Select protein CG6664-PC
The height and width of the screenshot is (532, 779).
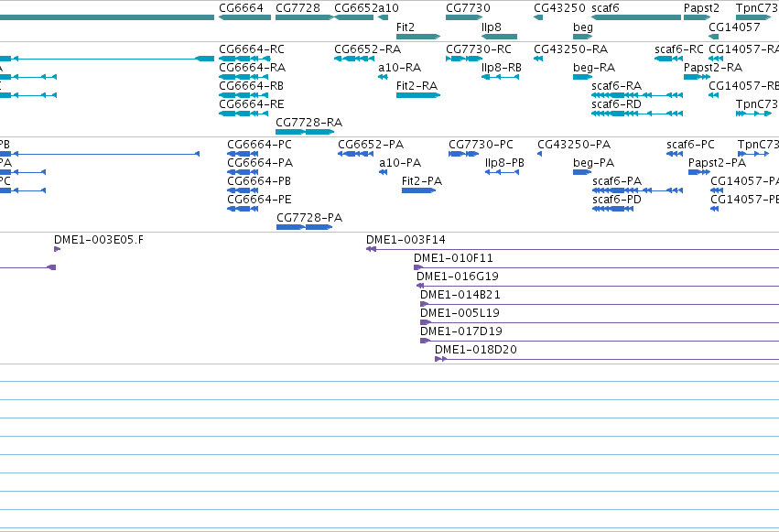pyautogui.click(x=243, y=154)
